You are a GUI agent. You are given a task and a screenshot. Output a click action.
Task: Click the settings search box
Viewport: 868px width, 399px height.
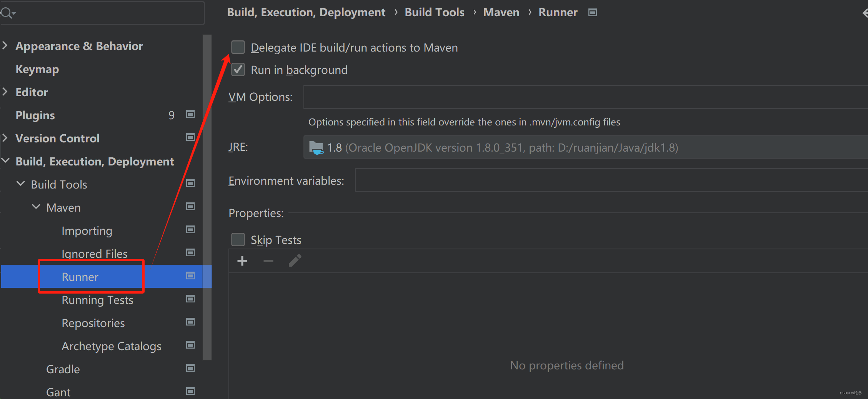(x=102, y=13)
